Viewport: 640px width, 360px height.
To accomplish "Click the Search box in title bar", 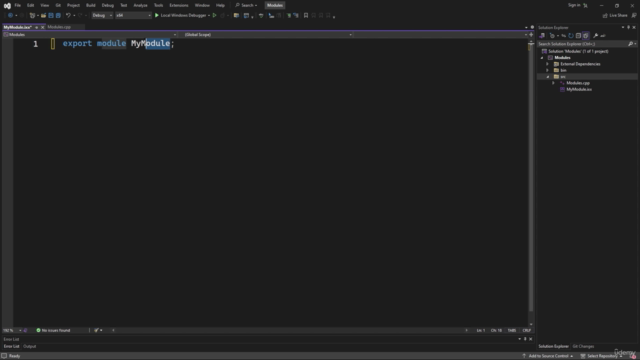I will (x=246, y=5).
